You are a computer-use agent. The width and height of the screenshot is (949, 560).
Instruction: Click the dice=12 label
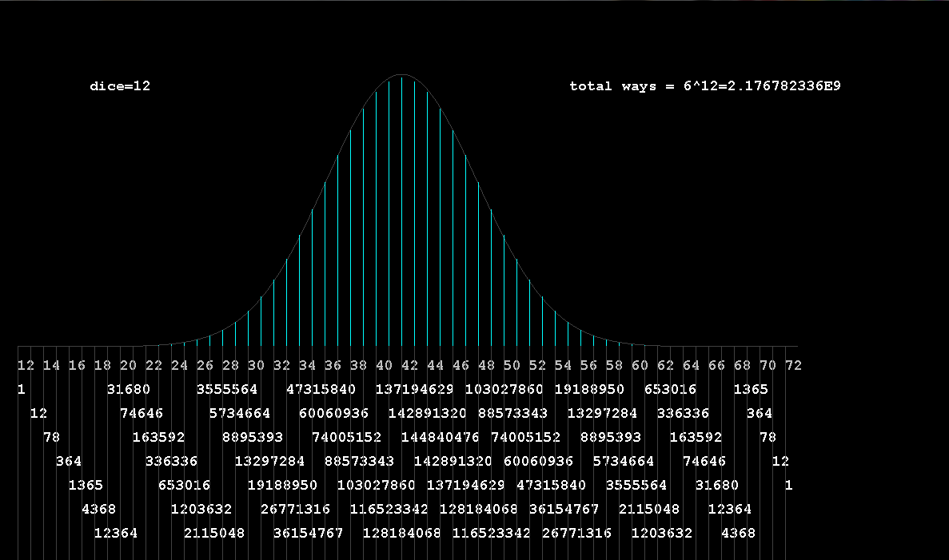pyautogui.click(x=120, y=86)
